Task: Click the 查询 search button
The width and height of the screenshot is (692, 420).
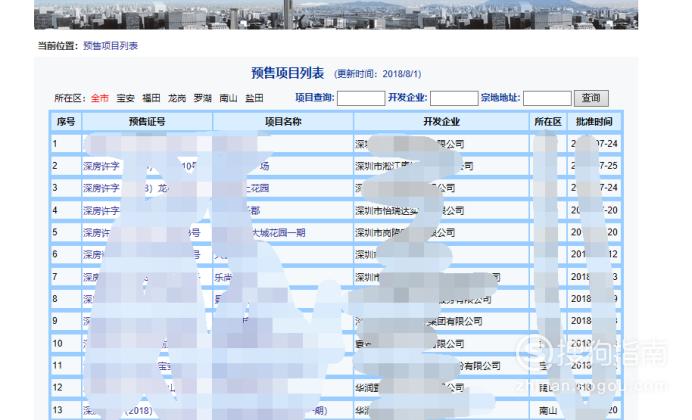Action: click(x=591, y=98)
